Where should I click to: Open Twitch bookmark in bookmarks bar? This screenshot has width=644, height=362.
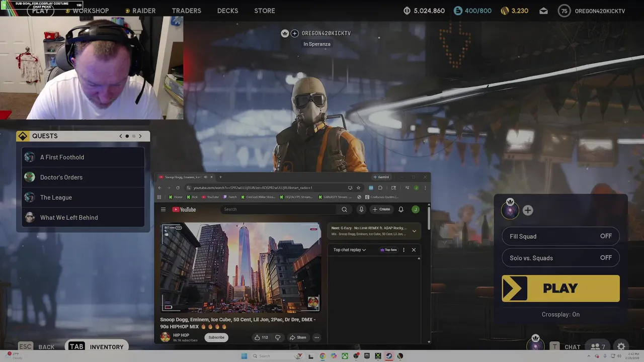pyautogui.click(x=230, y=197)
